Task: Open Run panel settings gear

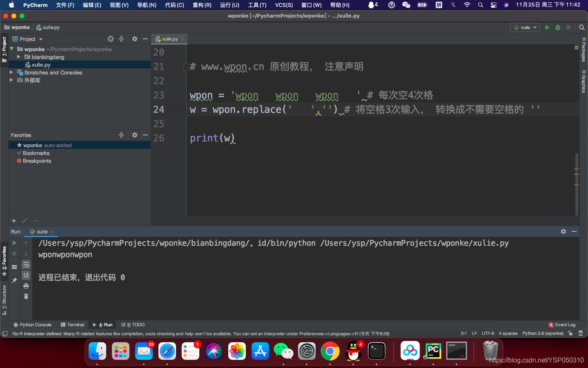Action: click(x=563, y=231)
